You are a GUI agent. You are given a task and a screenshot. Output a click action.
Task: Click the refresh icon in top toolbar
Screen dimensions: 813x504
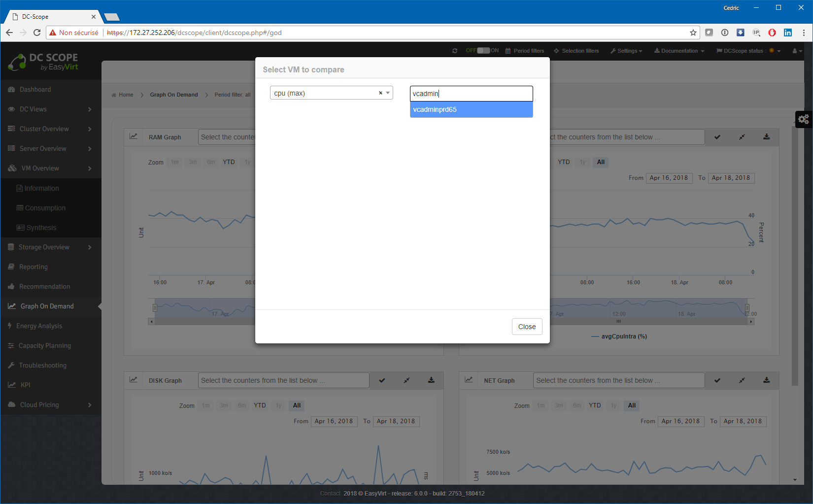pyautogui.click(x=455, y=51)
